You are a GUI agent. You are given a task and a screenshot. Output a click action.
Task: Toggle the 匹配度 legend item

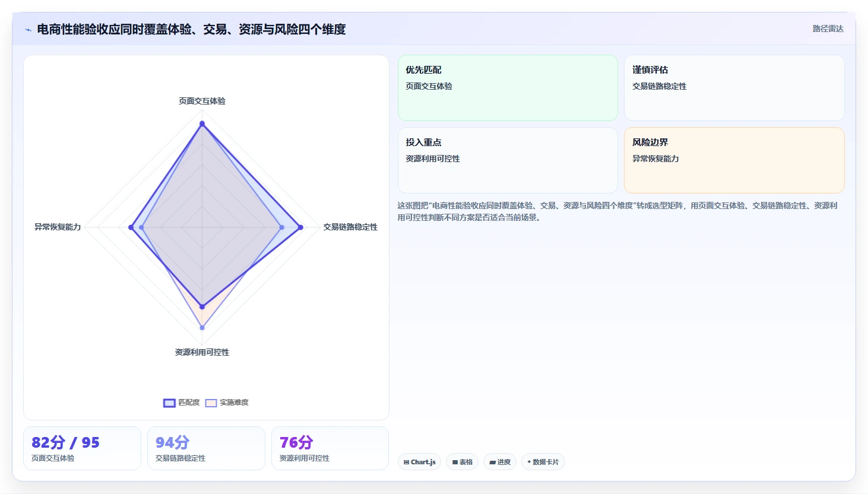pyautogui.click(x=182, y=403)
